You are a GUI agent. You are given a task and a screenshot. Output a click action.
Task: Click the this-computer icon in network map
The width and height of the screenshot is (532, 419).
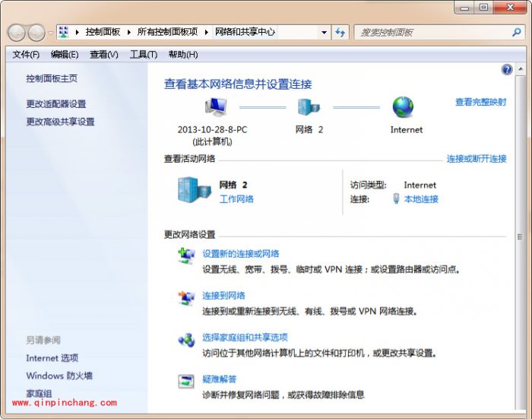tap(216, 106)
